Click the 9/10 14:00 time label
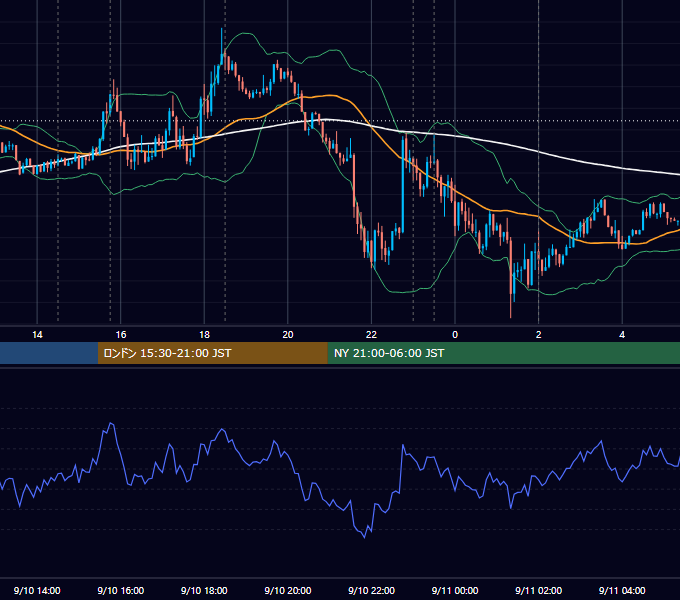This screenshot has width=680, height=600. click(x=37, y=590)
